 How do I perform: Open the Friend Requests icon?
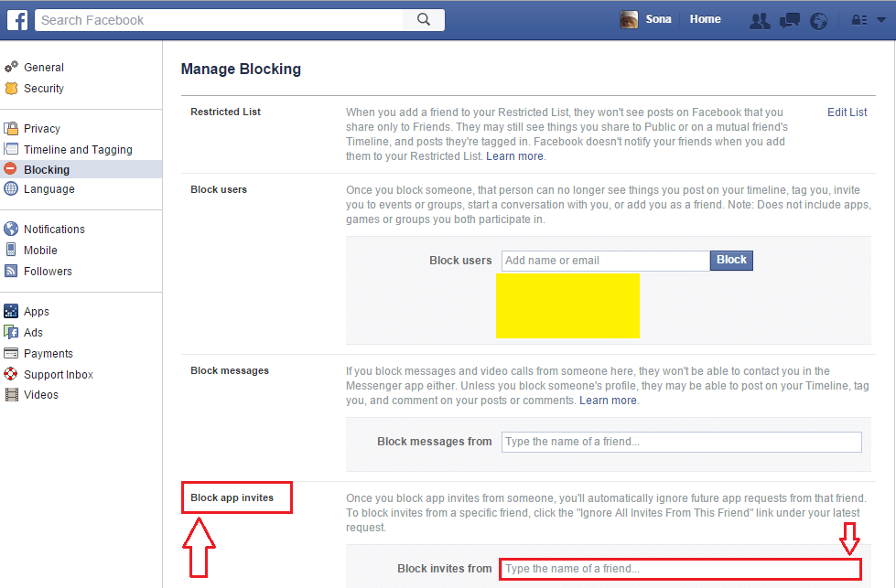pyautogui.click(x=760, y=21)
